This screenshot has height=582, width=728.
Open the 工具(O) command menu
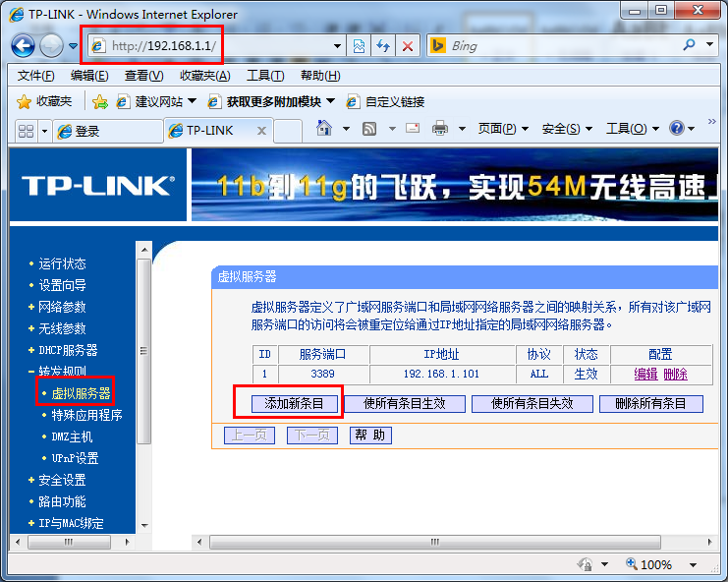pyautogui.click(x=633, y=128)
